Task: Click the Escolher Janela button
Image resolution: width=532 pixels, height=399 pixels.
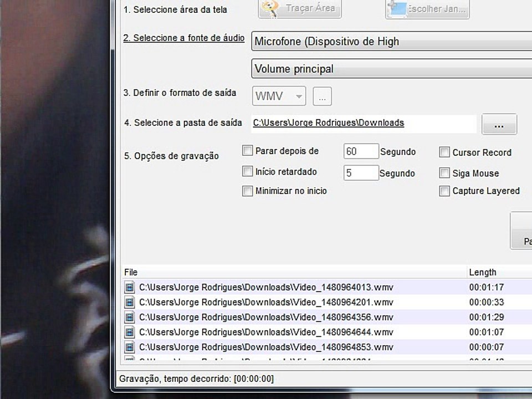Action: tap(427, 8)
